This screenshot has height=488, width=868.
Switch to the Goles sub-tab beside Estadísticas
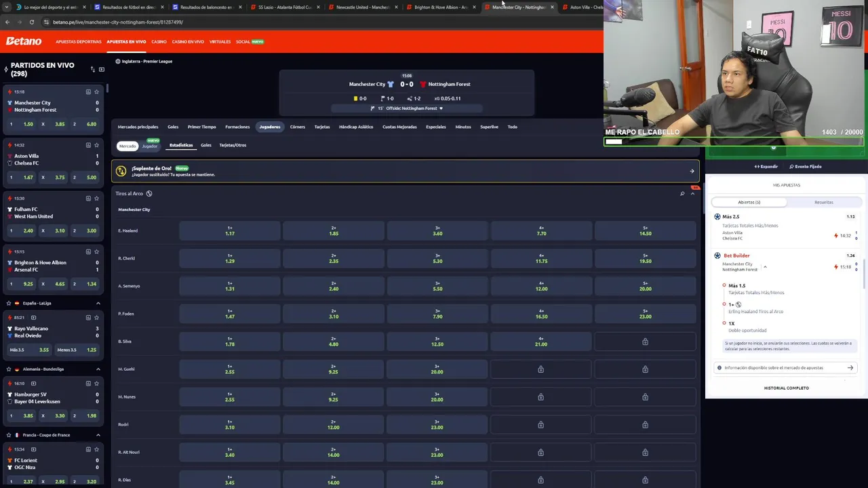pyautogui.click(x=206, y=145)
